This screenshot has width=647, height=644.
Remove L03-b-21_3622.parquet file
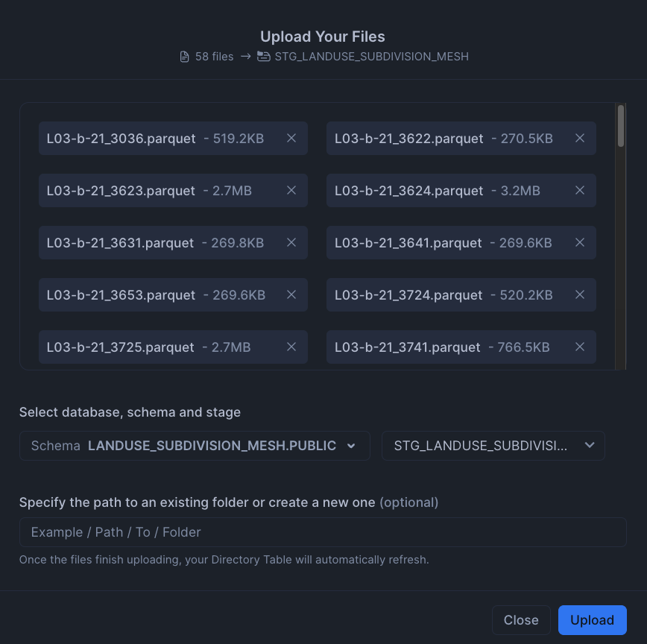click(x=580, y=138)
